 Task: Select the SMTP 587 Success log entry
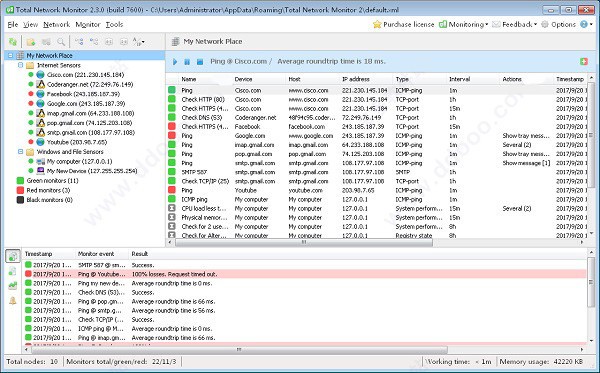tap(305, 265)
